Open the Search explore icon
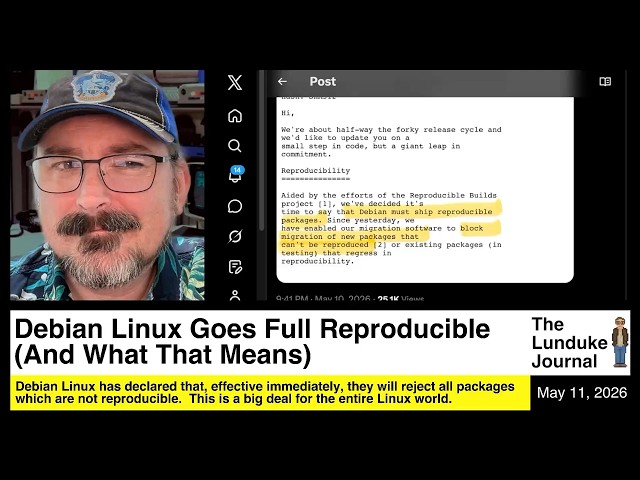Image resolution: width=640 pixels, height=480 pixels. [235, 146]
